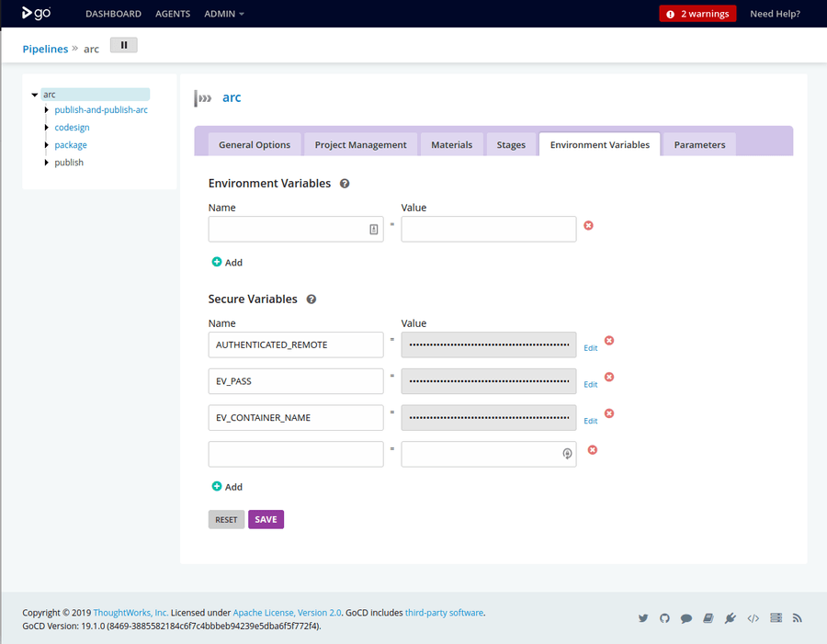This screenshot has height=644, width=827.
Task: Open the AGENTS menu item
Action: [x=174, y=14]
